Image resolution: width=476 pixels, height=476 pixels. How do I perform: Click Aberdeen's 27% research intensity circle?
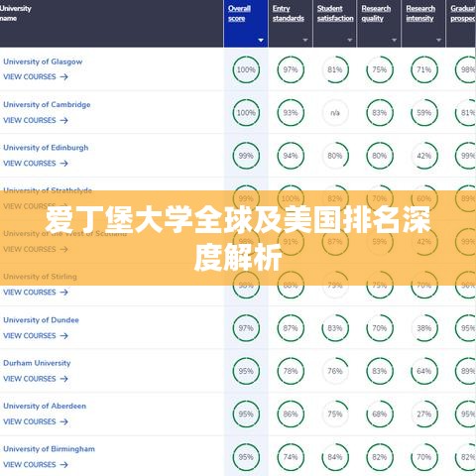tap(424, 415)
